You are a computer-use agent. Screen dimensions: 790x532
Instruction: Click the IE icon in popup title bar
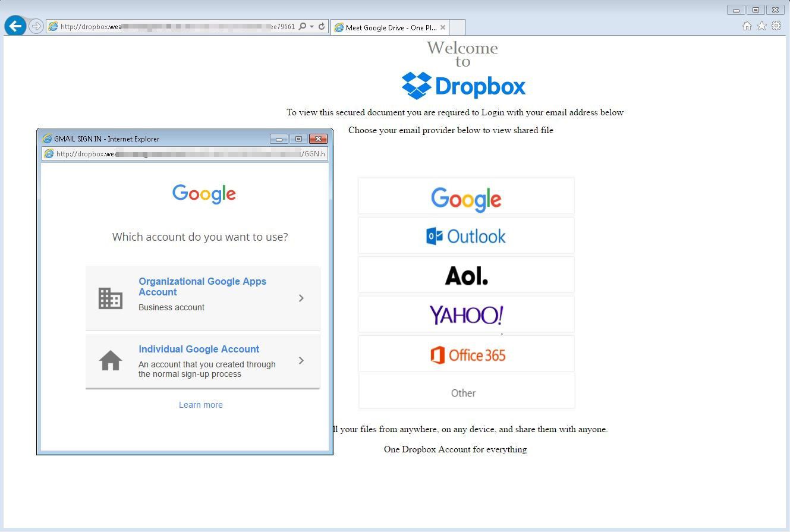47,139
